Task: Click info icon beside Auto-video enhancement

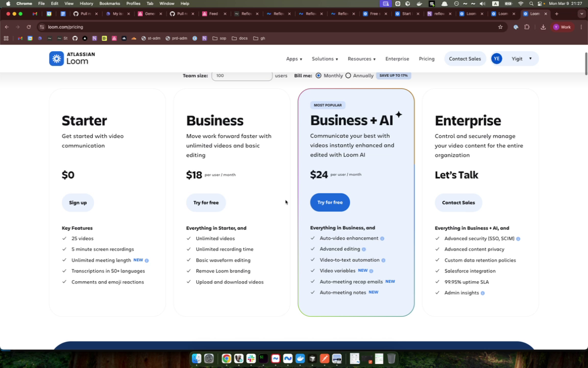Action: (382, 239)
